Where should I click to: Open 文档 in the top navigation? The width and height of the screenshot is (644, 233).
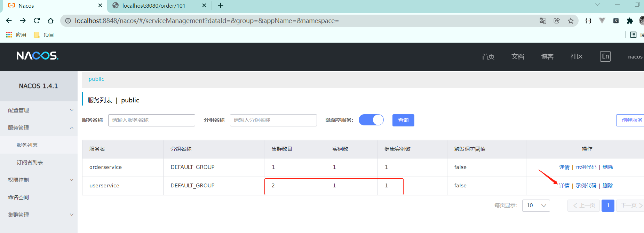click(x=518, y=56)
